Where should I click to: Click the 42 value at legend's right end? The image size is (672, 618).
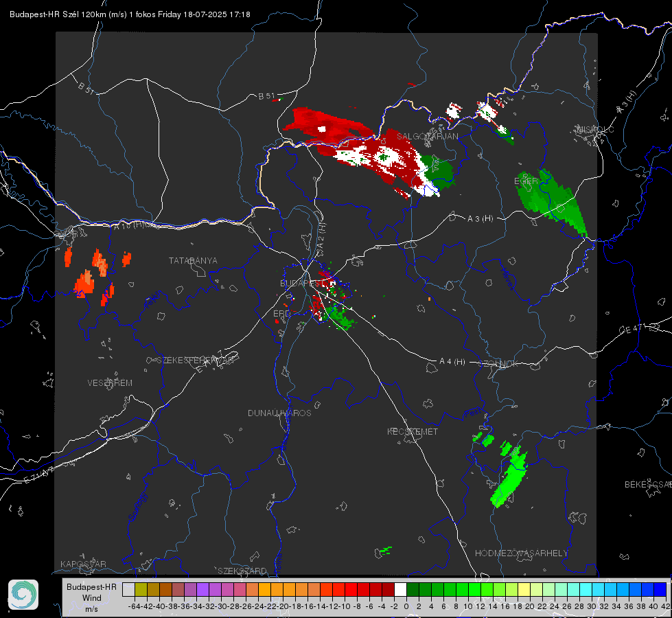click(x=665, y=606)
